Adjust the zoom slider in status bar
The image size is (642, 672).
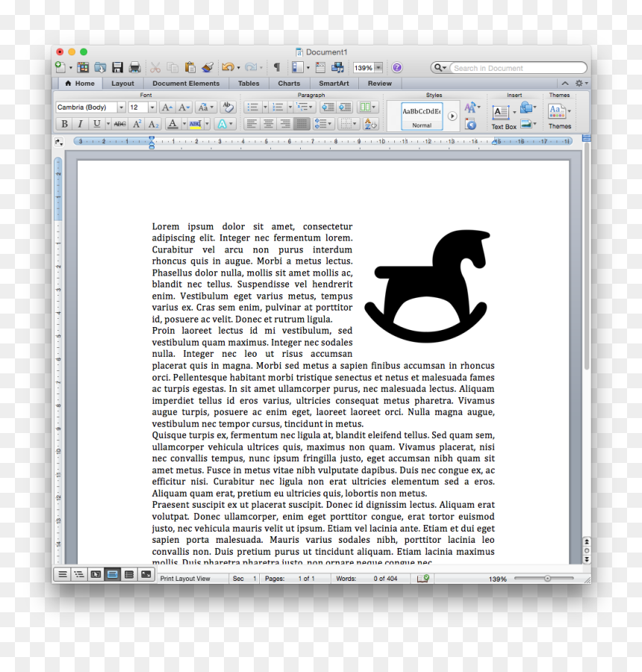(x=547, y=579)
